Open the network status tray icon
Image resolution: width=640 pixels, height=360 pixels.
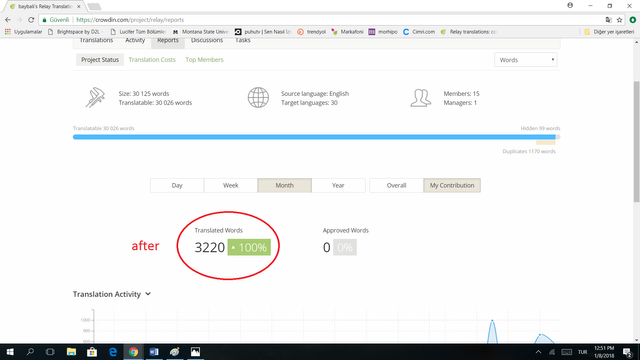[552, 352]
